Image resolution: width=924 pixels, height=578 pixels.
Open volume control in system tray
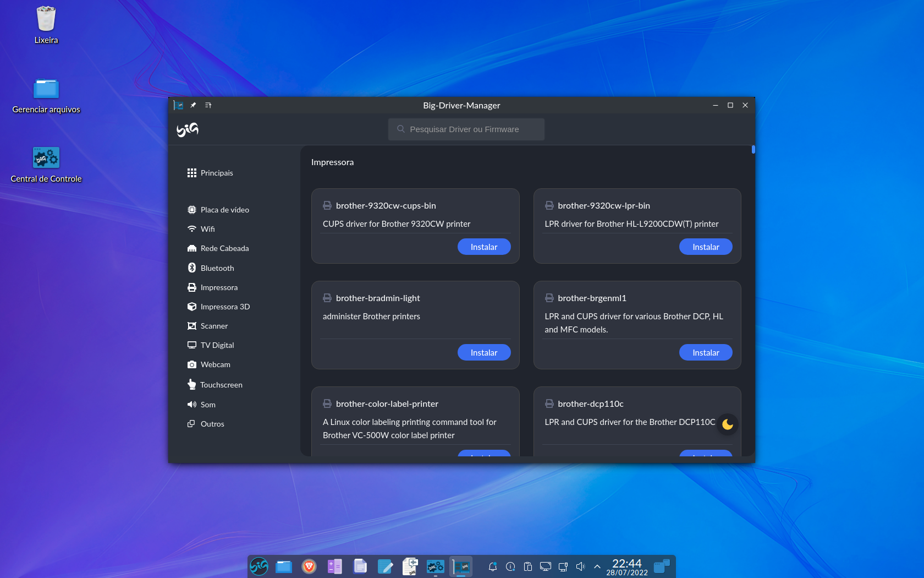coord(580,566)
